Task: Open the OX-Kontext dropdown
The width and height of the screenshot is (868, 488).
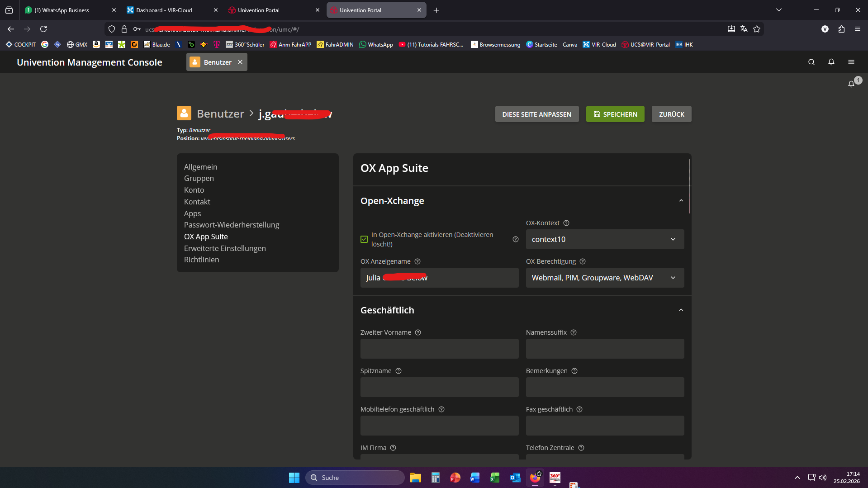Action: pyautogui.click(x=604, y=239)
